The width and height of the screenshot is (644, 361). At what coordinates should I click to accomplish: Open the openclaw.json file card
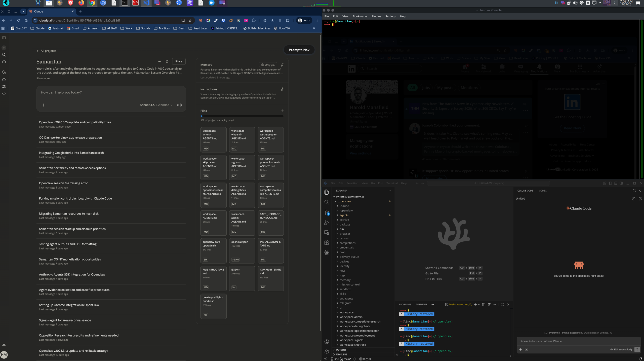[242, 251]
